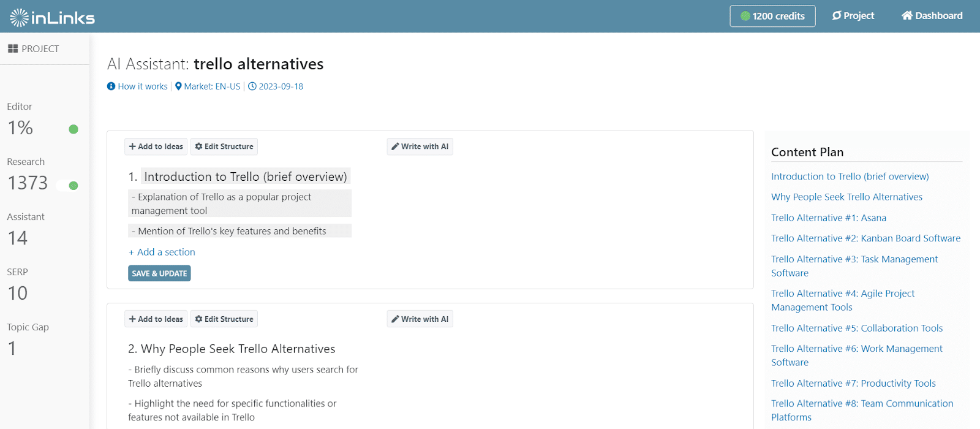Click Edit Structure in section 1
This screenshot has height=429, width=980.
(224, 146)
